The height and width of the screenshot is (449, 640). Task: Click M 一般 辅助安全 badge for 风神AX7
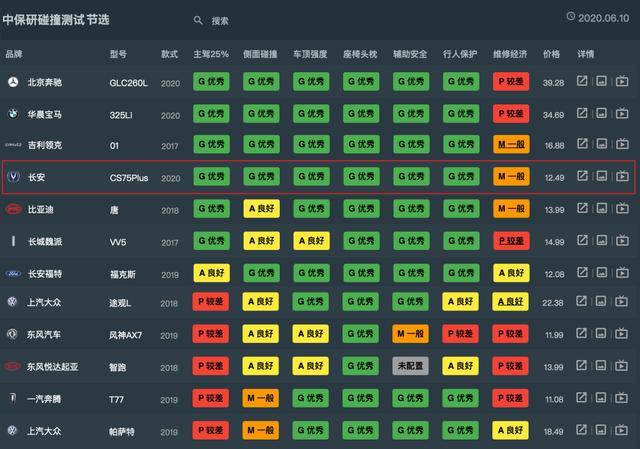[x=410, y=334]
